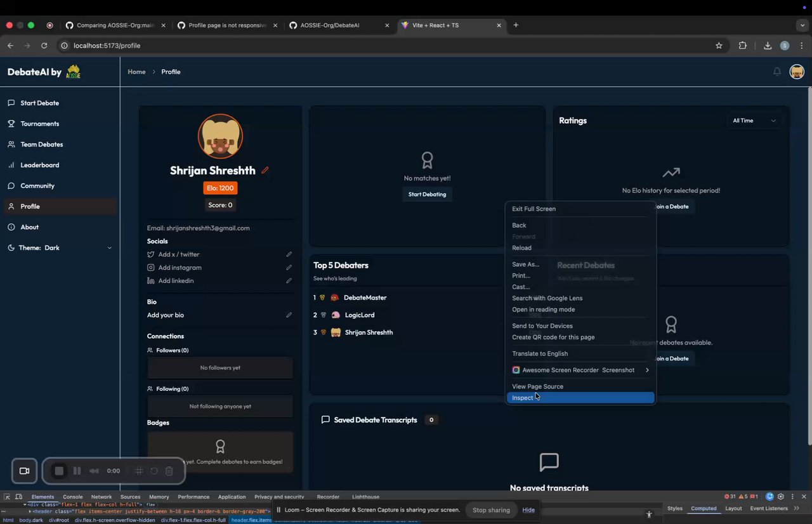
Task: Open a new browser tab with plus
Action: click(x=516, y=25)
